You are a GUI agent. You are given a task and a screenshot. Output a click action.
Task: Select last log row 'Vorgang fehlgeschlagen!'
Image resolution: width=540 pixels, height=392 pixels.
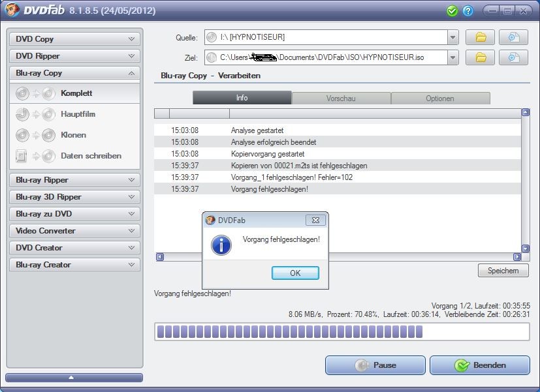coord(338,188)
